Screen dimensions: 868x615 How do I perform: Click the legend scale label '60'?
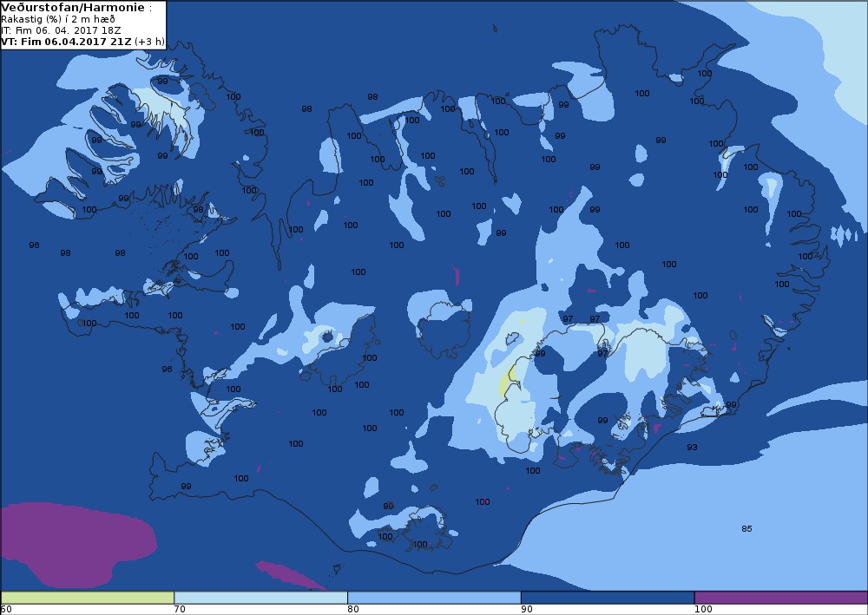pos(7,610)
